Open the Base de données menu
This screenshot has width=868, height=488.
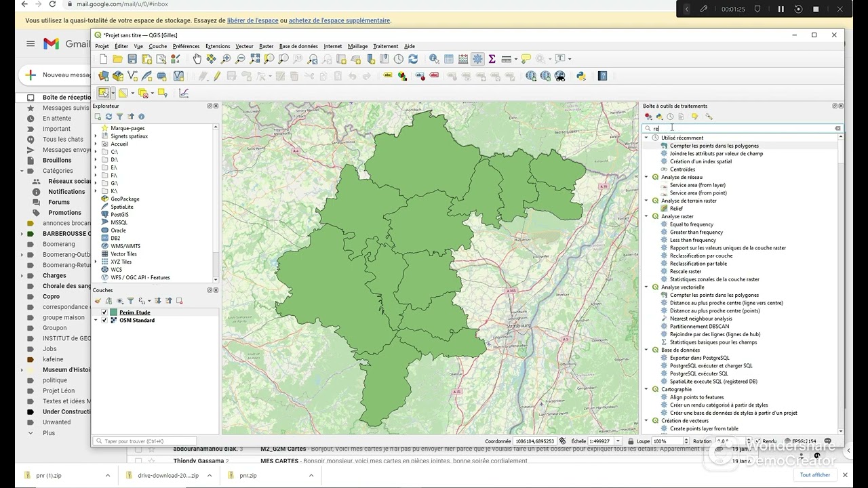298,46
